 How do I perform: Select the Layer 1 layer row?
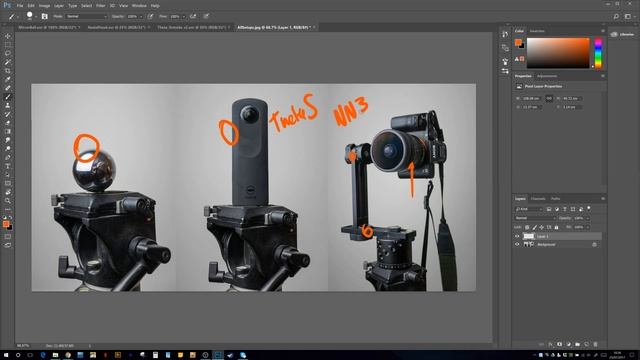558,236
